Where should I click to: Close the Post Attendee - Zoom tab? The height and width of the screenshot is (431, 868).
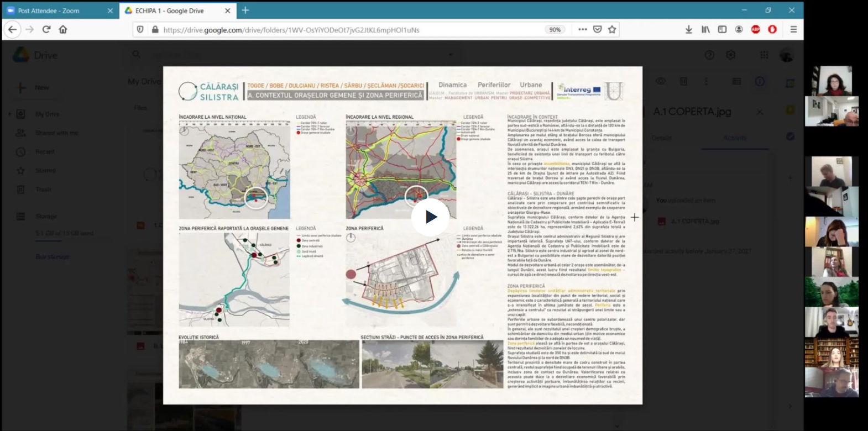tap(110, 10)
